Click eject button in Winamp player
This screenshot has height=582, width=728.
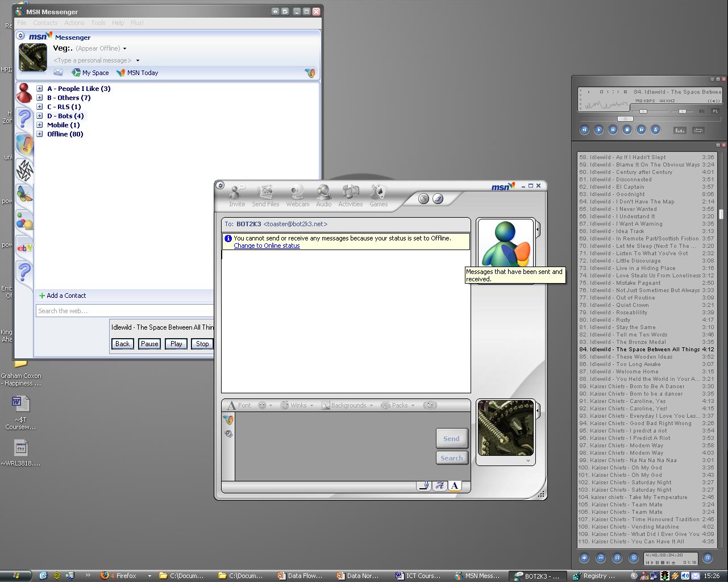pos(655,130)
